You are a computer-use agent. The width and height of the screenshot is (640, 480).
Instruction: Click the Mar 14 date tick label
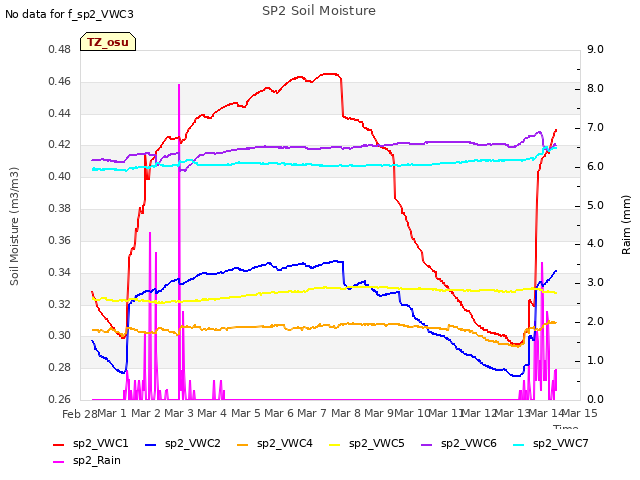point(546,413)
